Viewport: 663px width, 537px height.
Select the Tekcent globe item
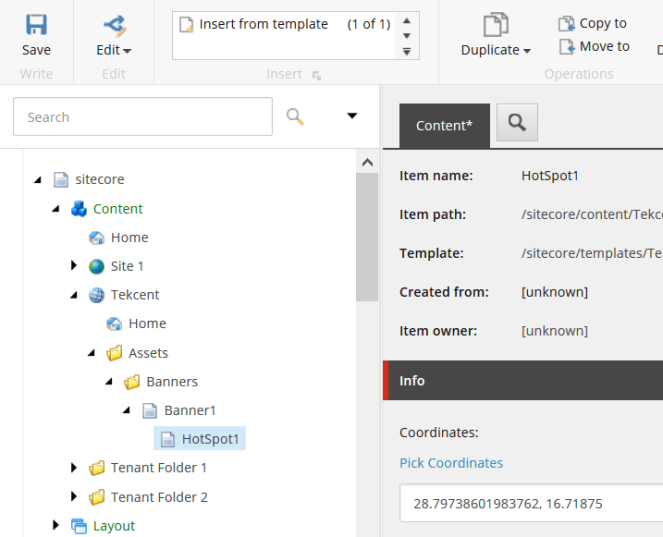134,295
